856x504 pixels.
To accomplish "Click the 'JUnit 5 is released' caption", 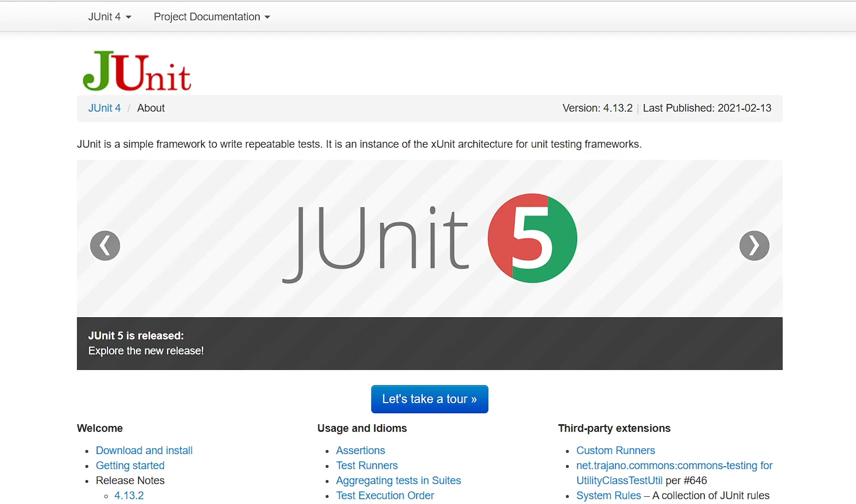I will click(136, 336).
